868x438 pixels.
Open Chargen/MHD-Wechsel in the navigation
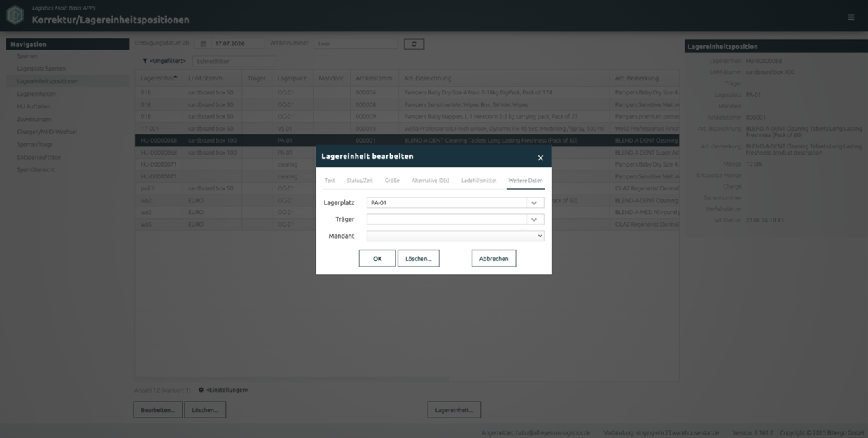coord(47,132)
